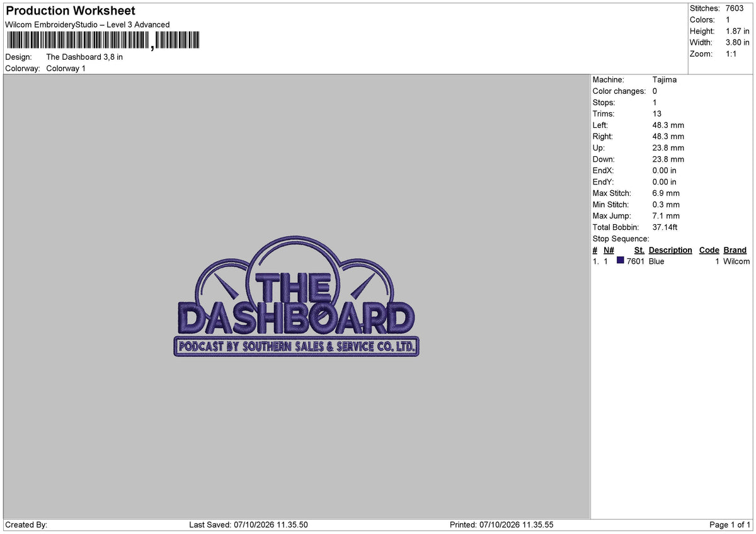Click the 'Up:' value 23.8 mm
The width and height of the screenshot is (756, 534).
[x=668, y=148]
